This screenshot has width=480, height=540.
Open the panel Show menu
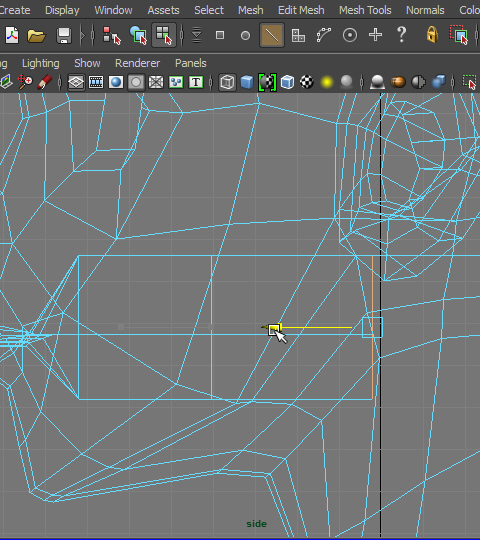coord(87,63)
